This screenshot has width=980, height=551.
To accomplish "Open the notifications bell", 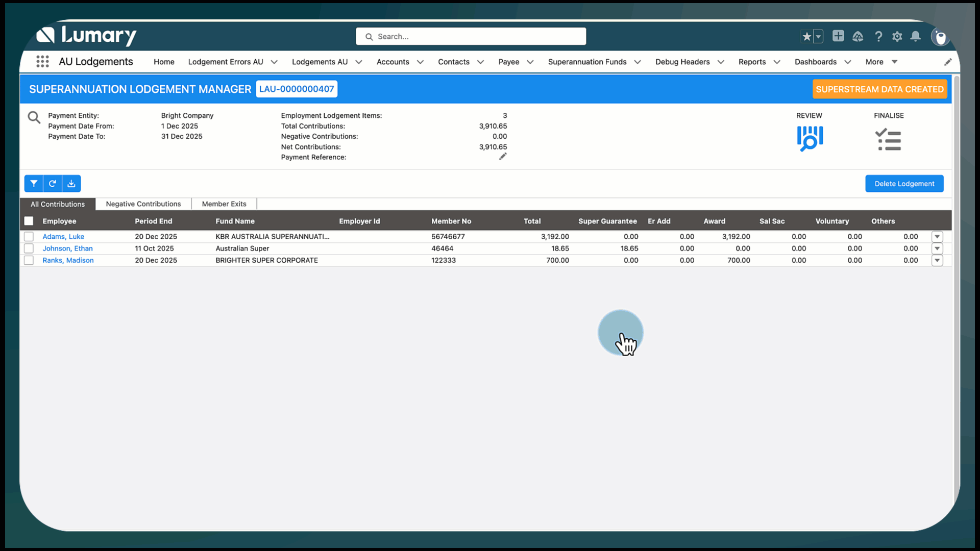I will tap(916, 36).
